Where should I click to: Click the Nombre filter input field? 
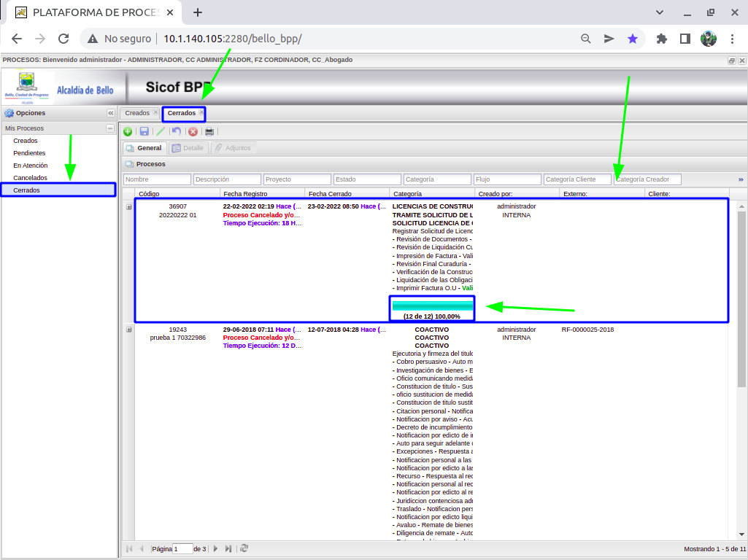pyautogui.click(x=157, y=179)
